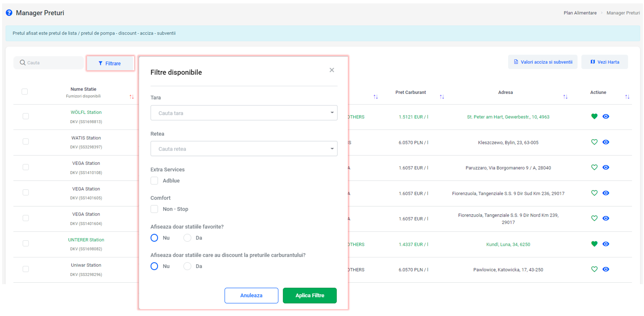
Task: Select Da for discount stations filter
Action: pyautogui.click(x=187, y=266)
